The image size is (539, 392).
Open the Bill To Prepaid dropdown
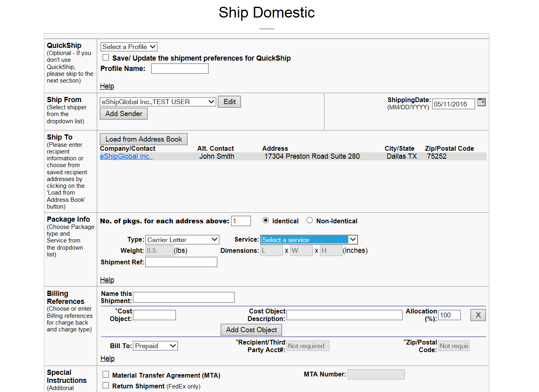pos(155,346)
